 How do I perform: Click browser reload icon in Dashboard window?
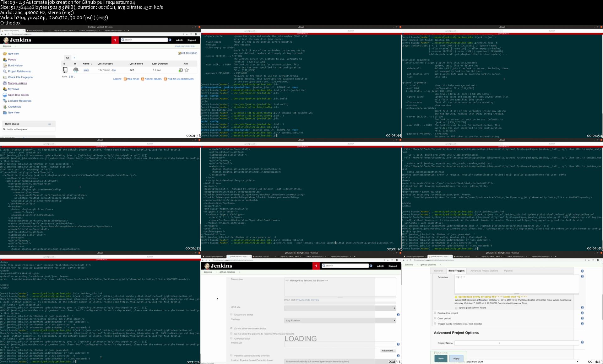8,34
